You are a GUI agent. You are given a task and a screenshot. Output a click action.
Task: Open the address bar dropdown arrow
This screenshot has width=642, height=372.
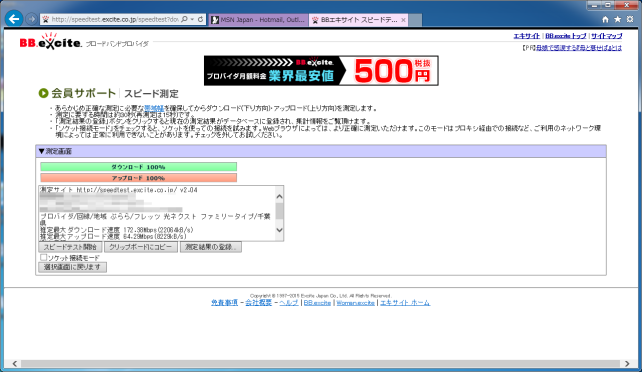[x=192, y=19]
